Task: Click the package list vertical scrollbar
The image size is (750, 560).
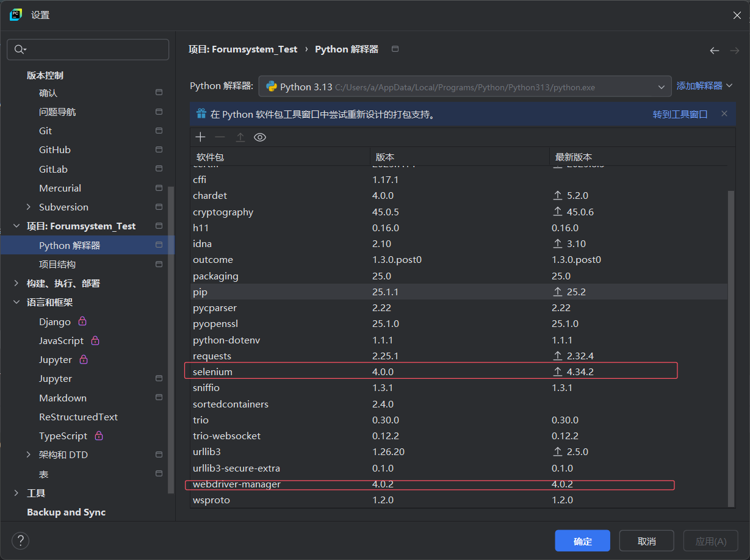Action: (731, 348)
